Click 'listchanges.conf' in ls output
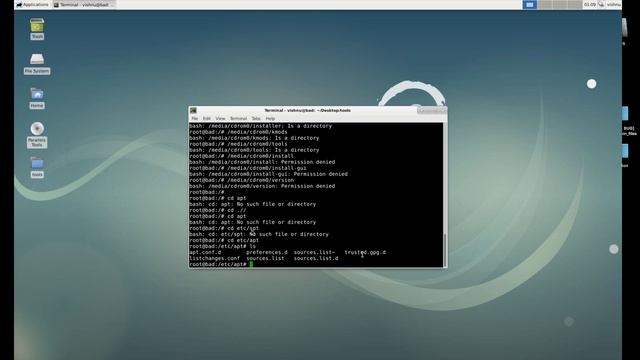The height and width of the screenshot is (360, 640). coord(215,258)
